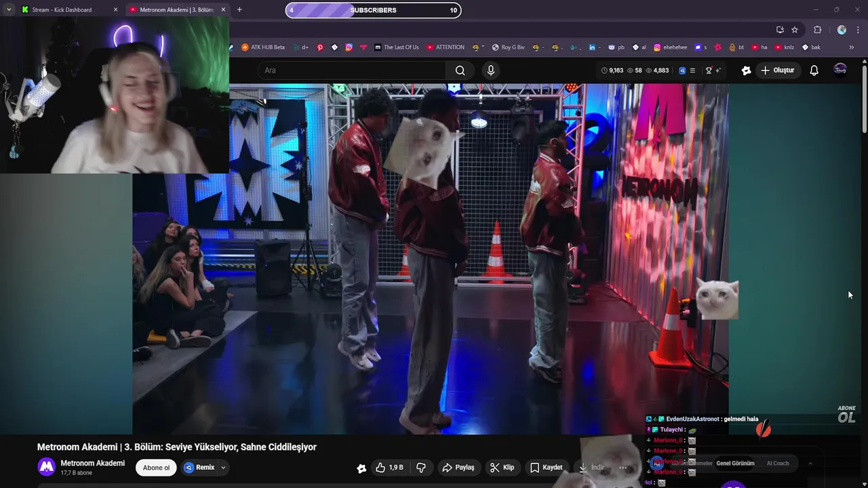Open the bak bookmark
Image resolution: width=868 pixels, height=488 pixels.
coord(811,47)
